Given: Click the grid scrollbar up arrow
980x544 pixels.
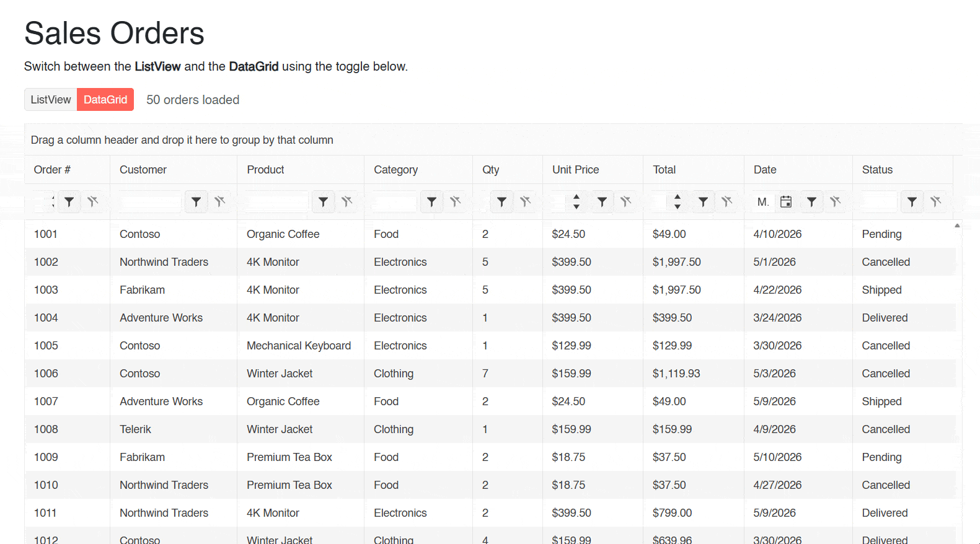Looking at the screenshot, I should pos(957,226).
